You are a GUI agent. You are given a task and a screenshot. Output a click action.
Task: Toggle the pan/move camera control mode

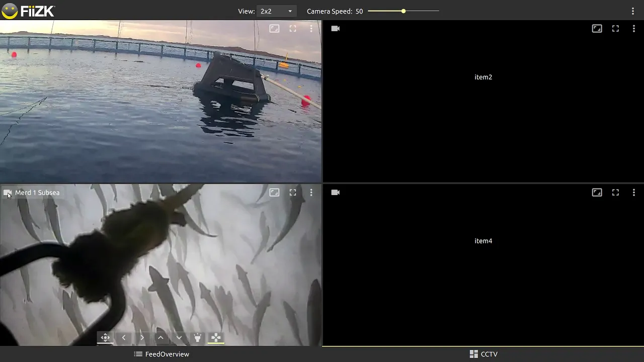[105, 338]
